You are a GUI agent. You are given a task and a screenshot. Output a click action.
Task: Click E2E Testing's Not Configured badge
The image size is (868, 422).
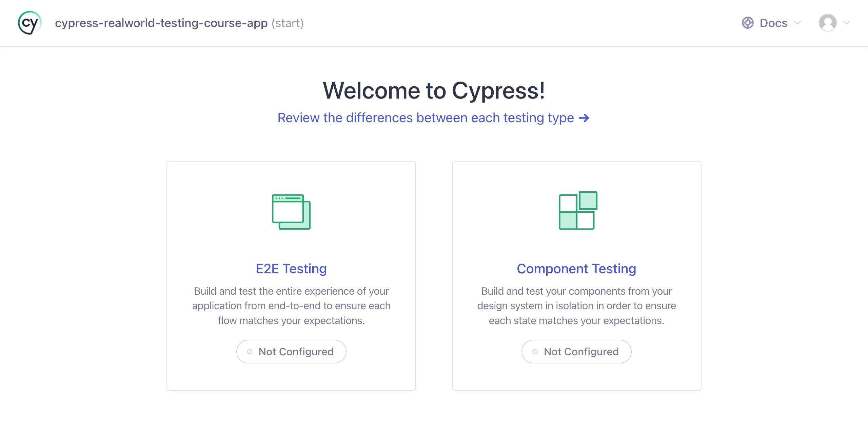point(291,352)
